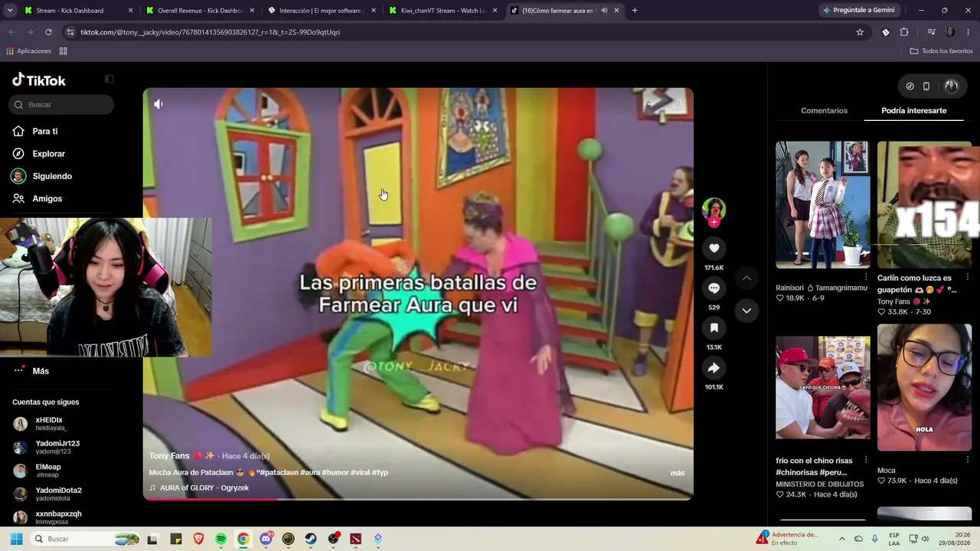Viewport: 980px width, 551px height.
Task: Open the Chrome extensions puzzle icon
Action: [904, 32]
